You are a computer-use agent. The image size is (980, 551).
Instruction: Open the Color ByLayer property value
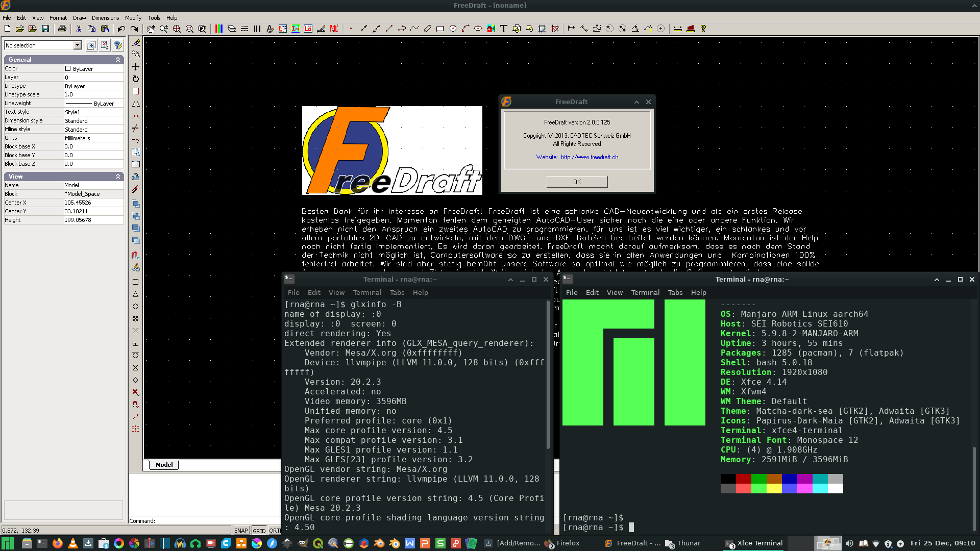coord(93,68)
